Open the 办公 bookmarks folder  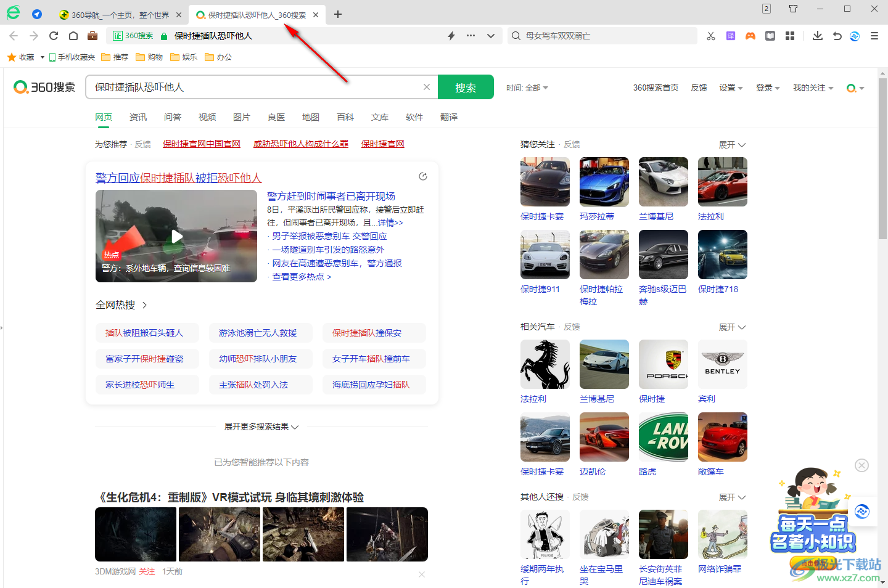(x=218, y=57)
